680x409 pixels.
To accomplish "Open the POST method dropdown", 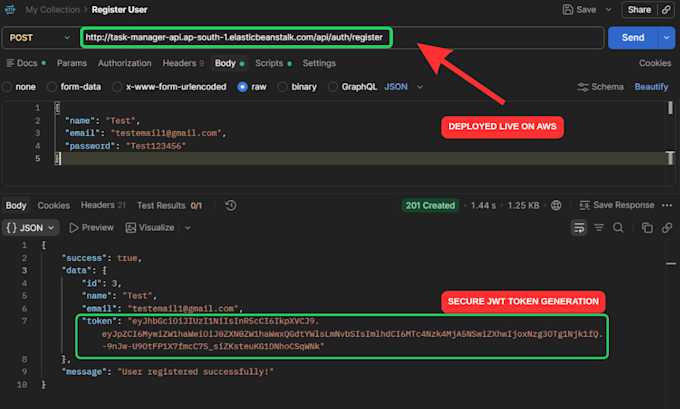I will point(39,38).
